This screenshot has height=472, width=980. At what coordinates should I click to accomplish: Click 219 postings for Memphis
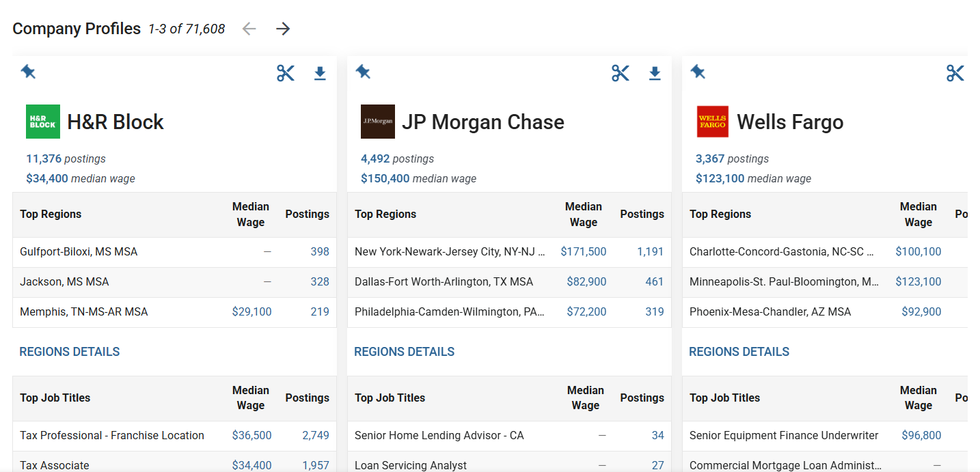tap(320, 312)
